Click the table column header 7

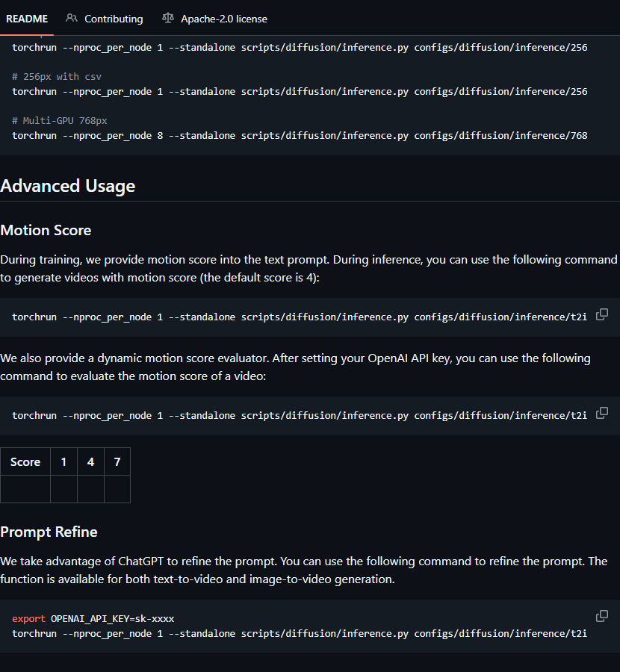tap(117, 461)
